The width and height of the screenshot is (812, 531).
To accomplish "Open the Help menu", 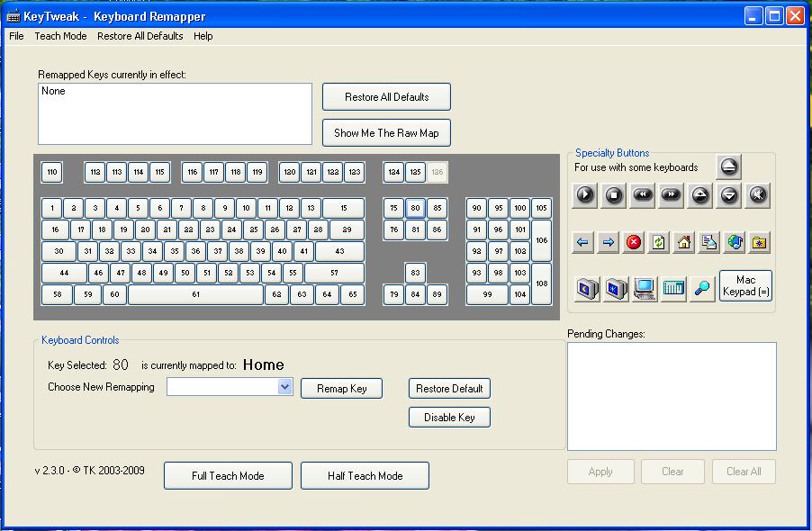I will coord(203,36).
